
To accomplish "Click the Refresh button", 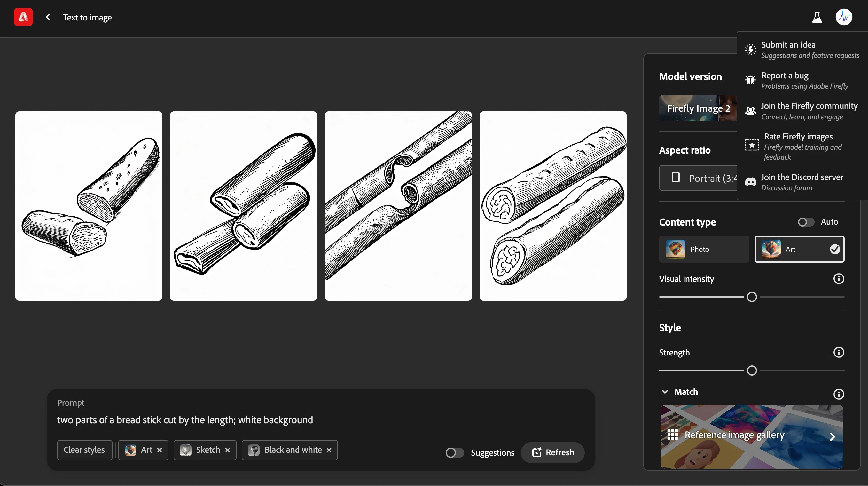I will (x=552, y=452).
